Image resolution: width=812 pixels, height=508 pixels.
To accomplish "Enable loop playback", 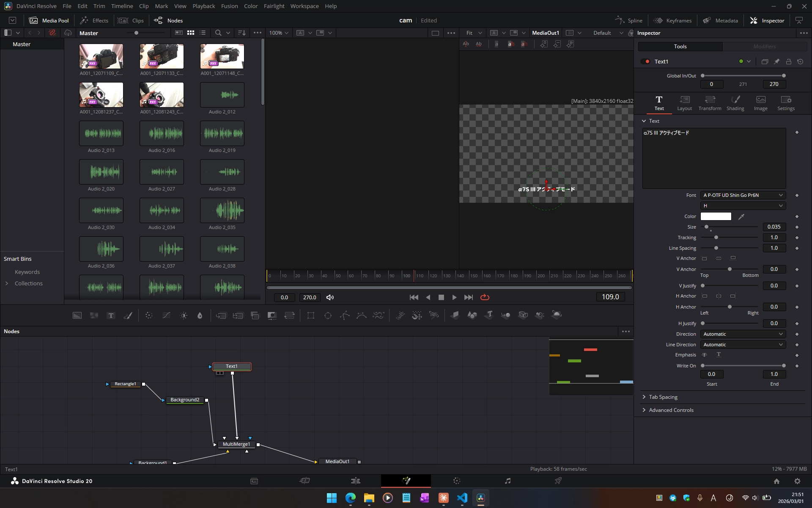I will point(485,297).
